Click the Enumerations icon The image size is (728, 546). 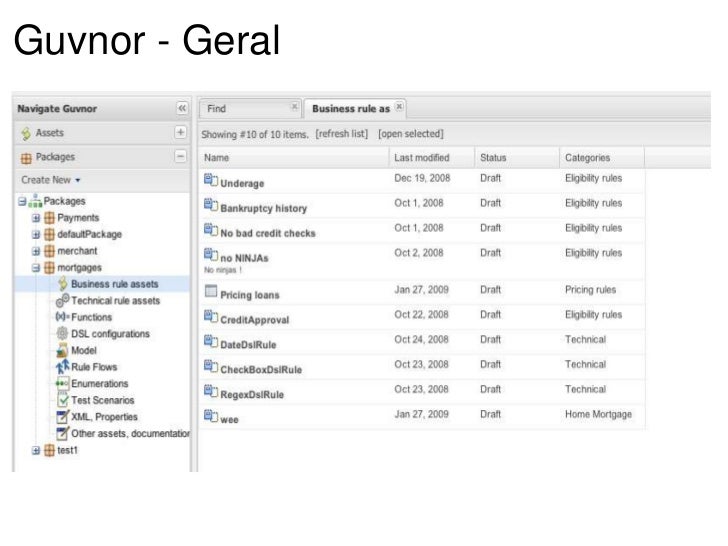(x=62, y=384)
